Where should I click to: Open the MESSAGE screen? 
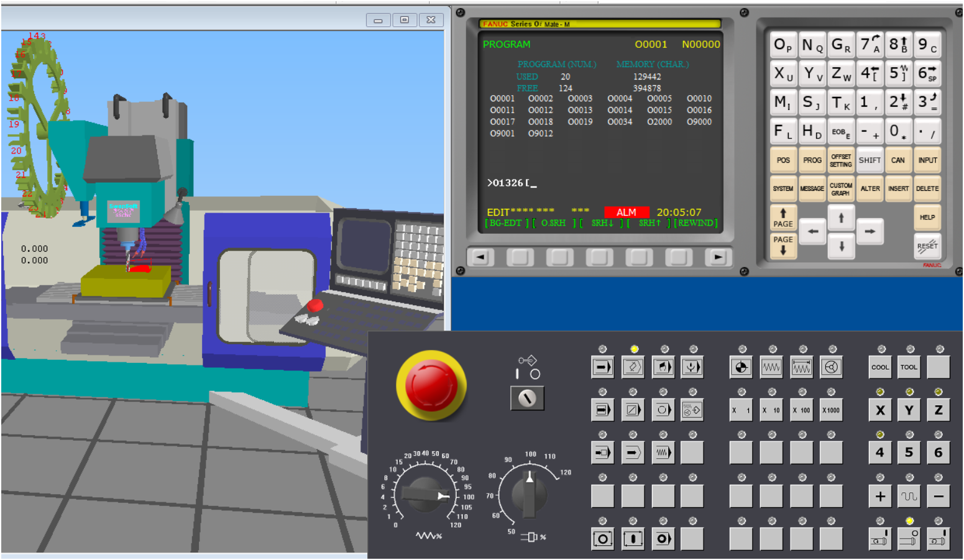coord(812,188)
